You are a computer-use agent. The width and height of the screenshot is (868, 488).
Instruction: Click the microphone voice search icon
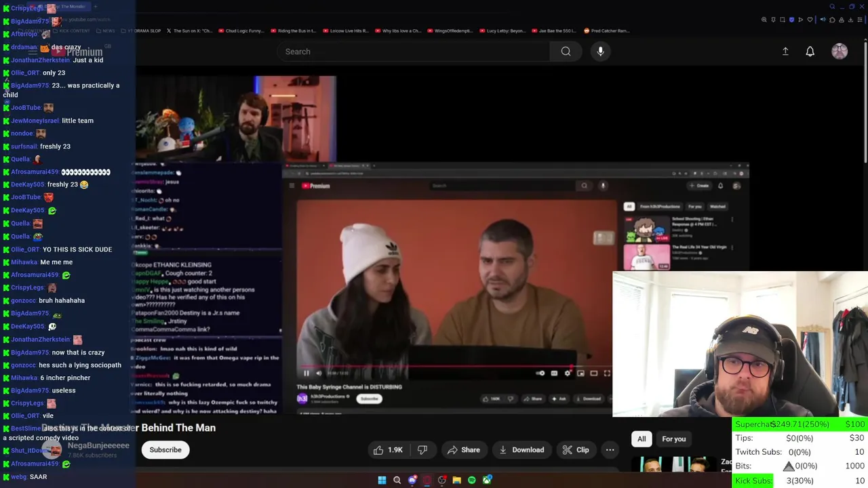coord(600,52)
